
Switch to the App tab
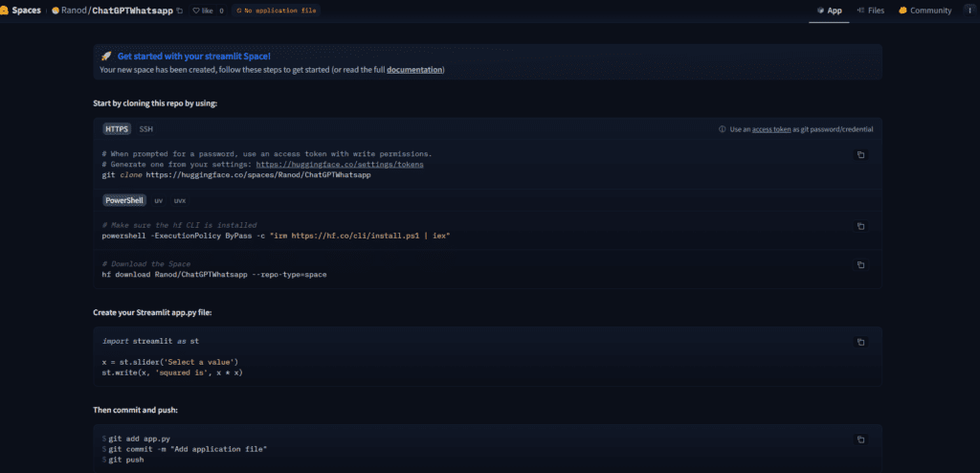(x=830, y=11)
